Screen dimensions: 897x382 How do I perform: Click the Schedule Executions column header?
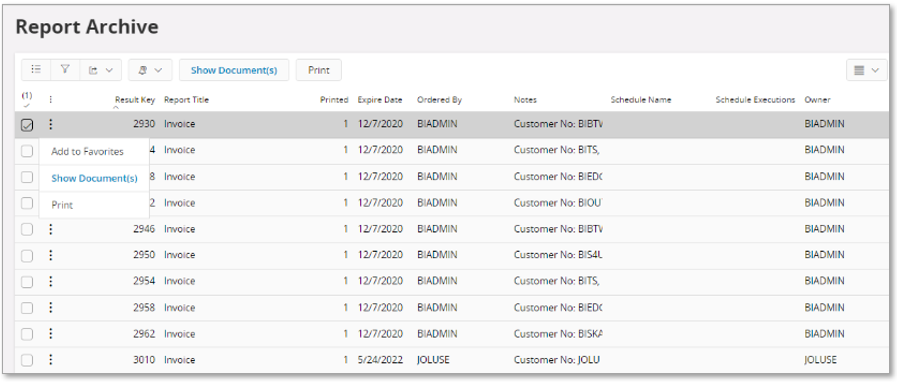pos(755,100)
